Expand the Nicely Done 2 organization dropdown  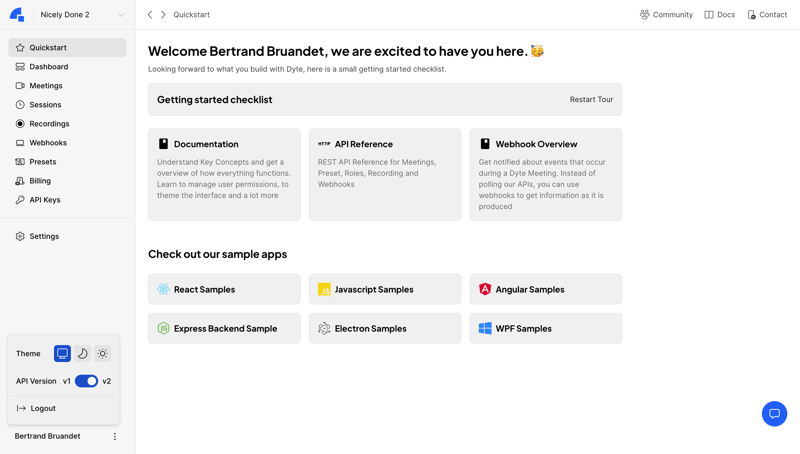[x=121, y=15]
